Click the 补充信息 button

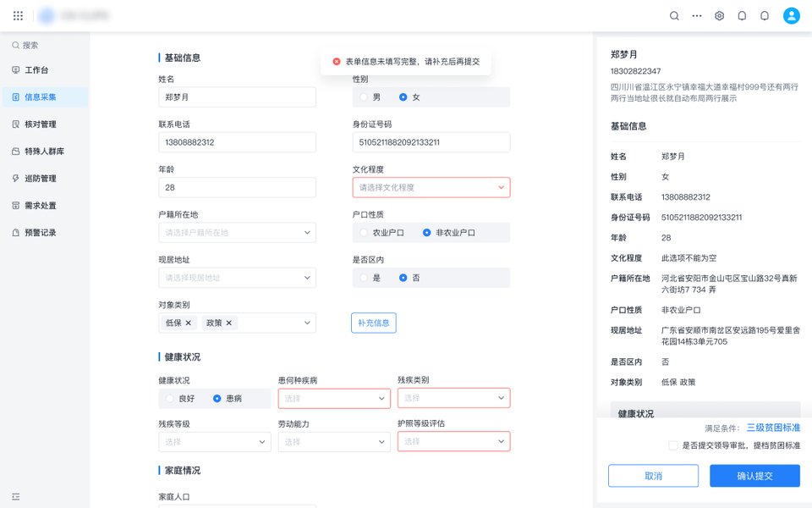373,323
